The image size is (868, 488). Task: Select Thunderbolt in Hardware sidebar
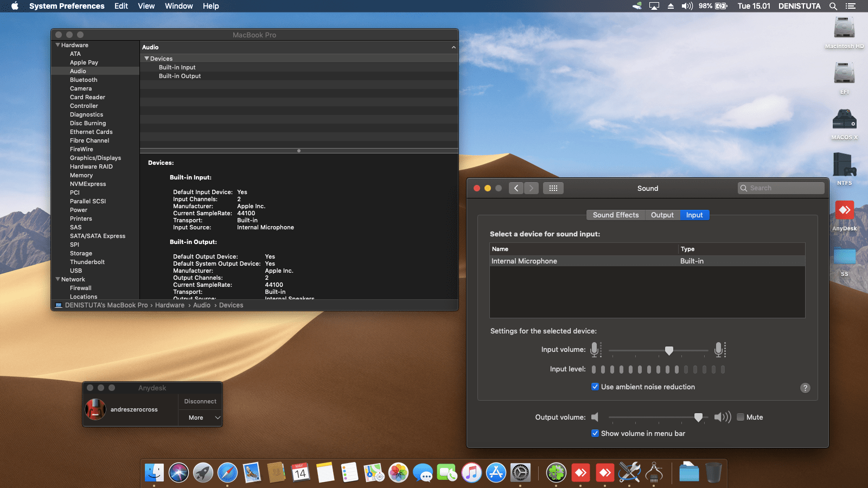click(87, 262)
